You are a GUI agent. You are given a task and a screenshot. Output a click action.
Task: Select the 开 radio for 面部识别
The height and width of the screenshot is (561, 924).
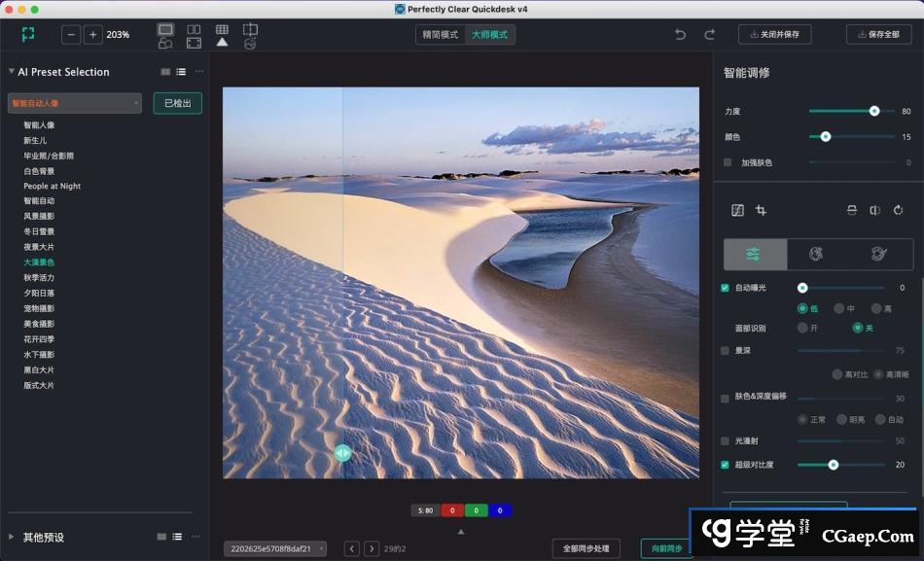(802, 328)
